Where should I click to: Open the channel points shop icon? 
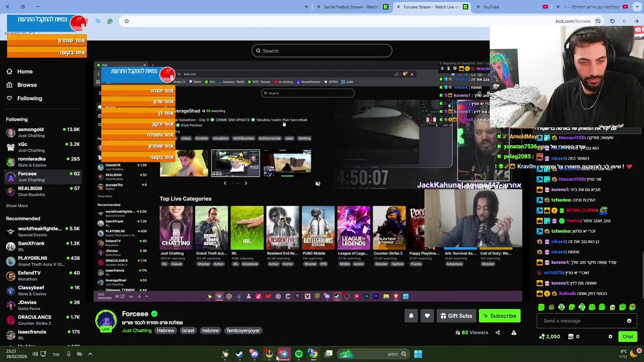click(571, 337)
